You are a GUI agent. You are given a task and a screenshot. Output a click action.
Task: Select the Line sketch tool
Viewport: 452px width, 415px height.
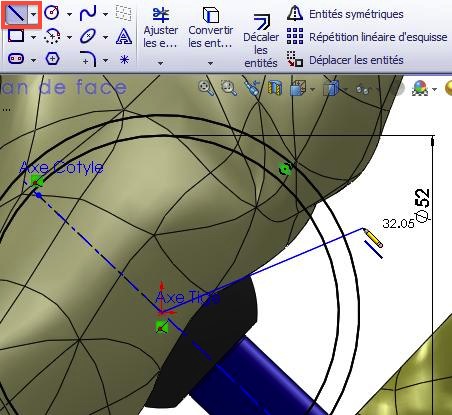pyautogui.click(x=16, y=14)
